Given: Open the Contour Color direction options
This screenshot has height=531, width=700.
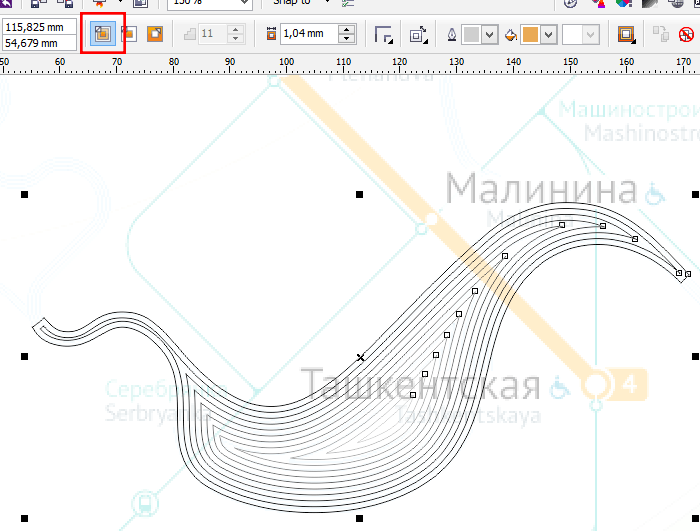Looking at the screenshot, I should 418,35.
